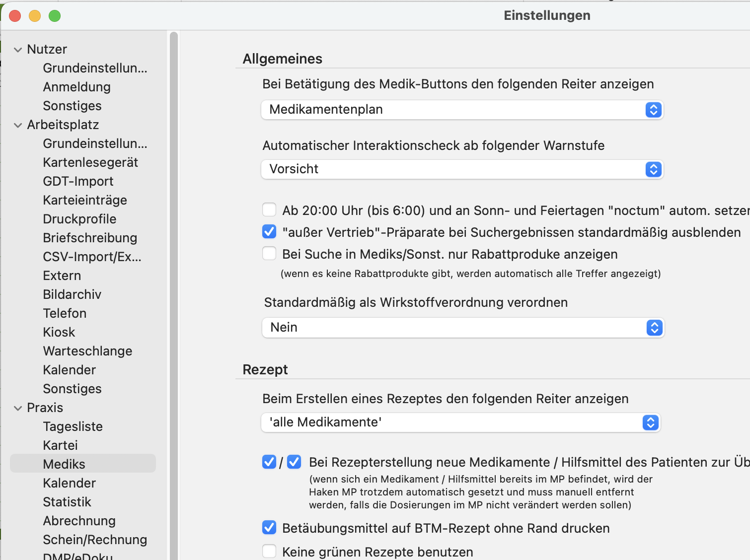The image size is (750, 560).
Task: Check Keine grünen Rezepte benutzen
Action: click(x=269, y=551)
